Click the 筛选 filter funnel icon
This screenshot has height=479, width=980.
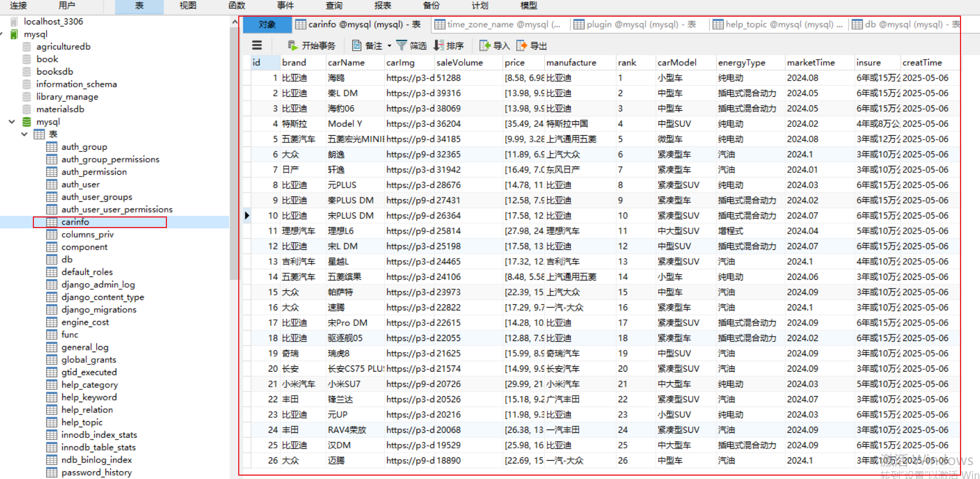pyautogui.click(x=401, y=46)
